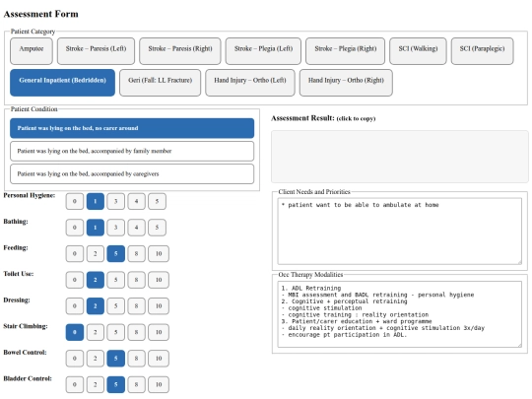Set Bathing score to 1
Image resolution: width=532 pixels, height=399 pixels.
click(x=96, y=228)
